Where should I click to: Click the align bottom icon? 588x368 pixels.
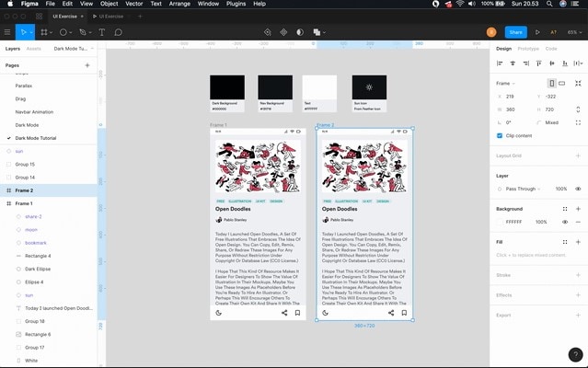565,63
